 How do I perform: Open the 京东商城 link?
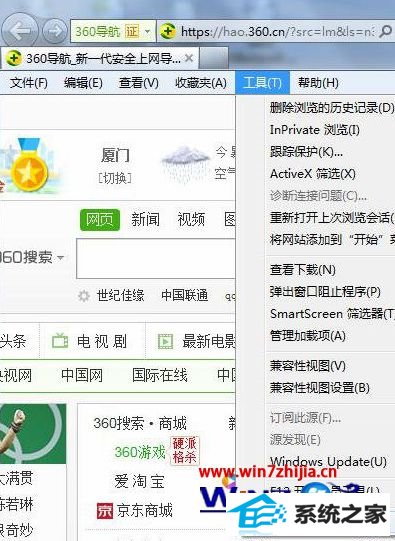point(145,511)
